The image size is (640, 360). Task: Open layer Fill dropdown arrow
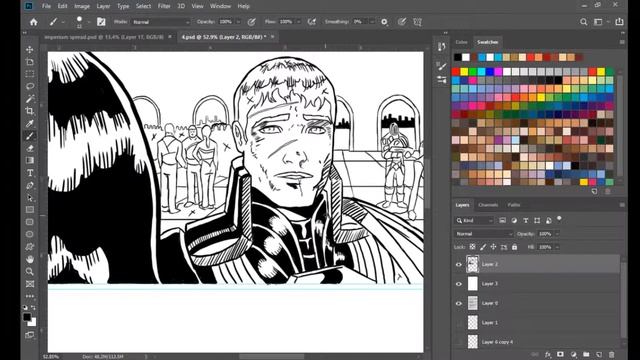click(x=557, y=247)
